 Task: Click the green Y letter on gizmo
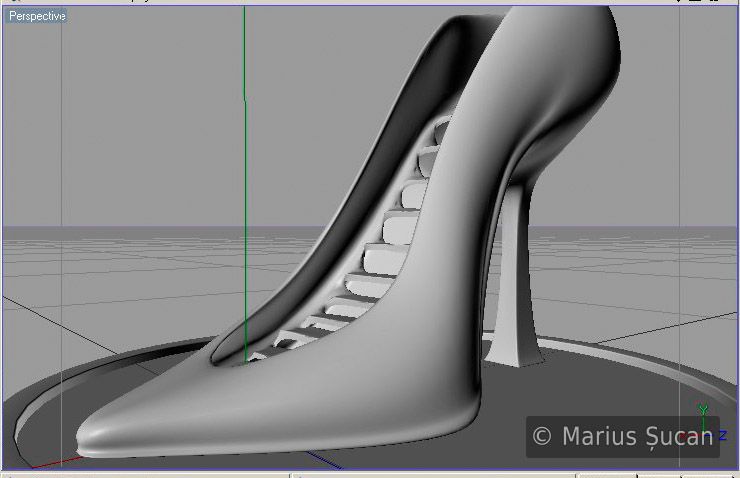[x=704, y=410]
